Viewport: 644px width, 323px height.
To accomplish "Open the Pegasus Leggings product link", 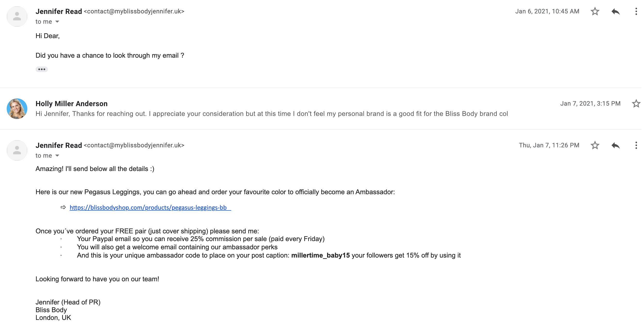I will 148,208.
